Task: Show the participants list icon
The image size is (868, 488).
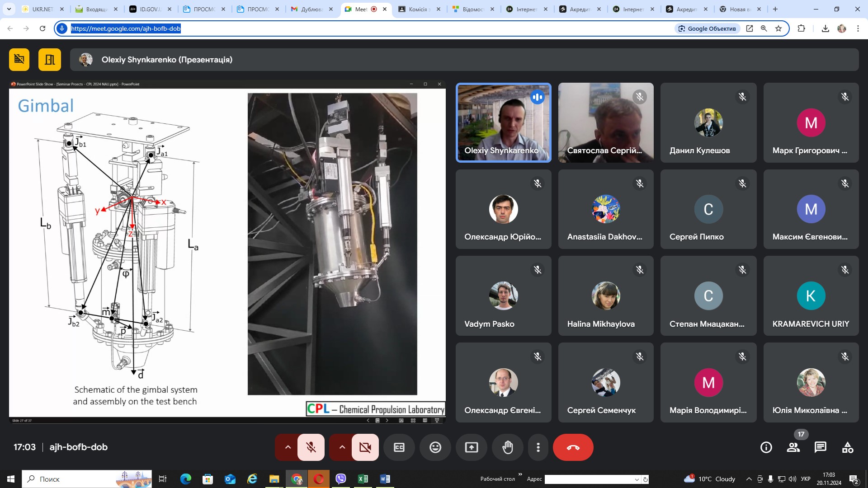Action: 793,447
